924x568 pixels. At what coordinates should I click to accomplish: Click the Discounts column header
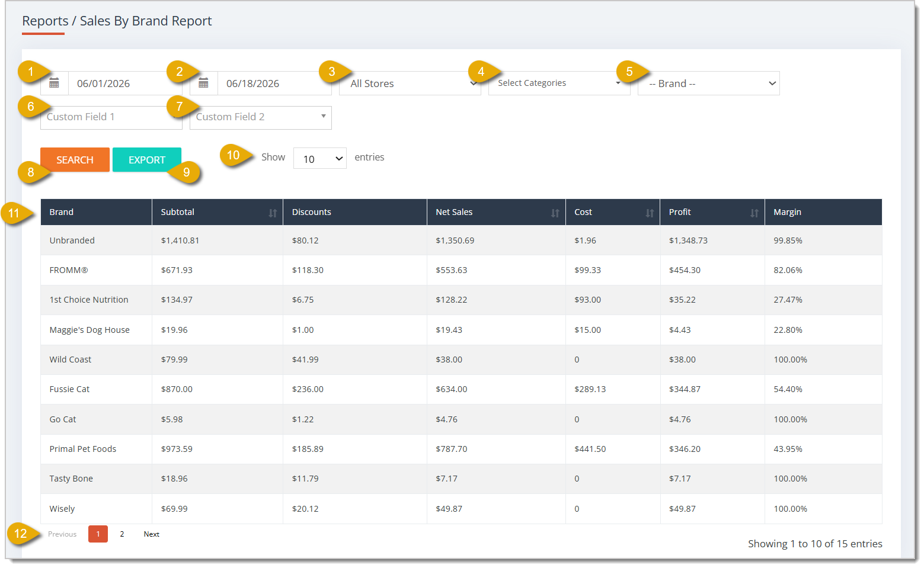click(x=355, y=212)
